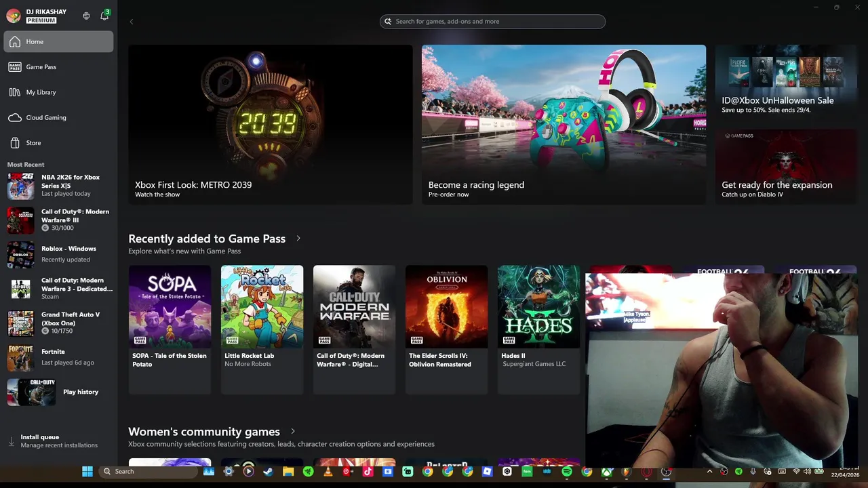Open Store in the sidebar
868x488 pixels.
(58, 143)
